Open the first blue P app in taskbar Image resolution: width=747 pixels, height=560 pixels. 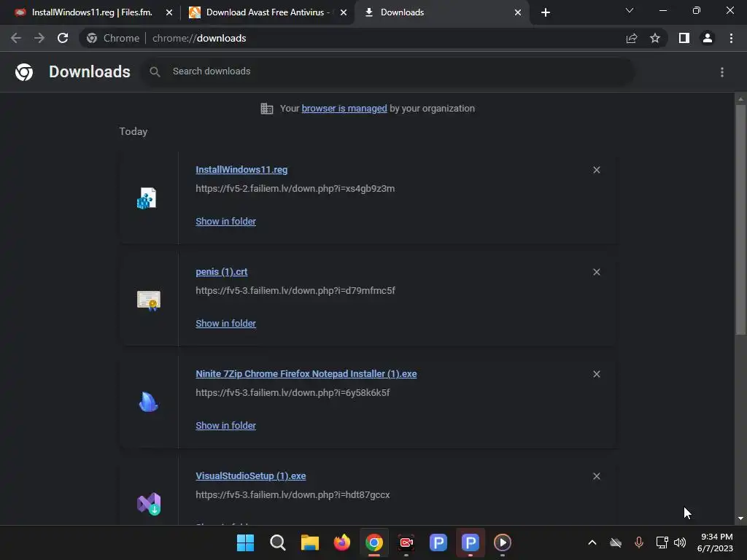tap(438, 542)
